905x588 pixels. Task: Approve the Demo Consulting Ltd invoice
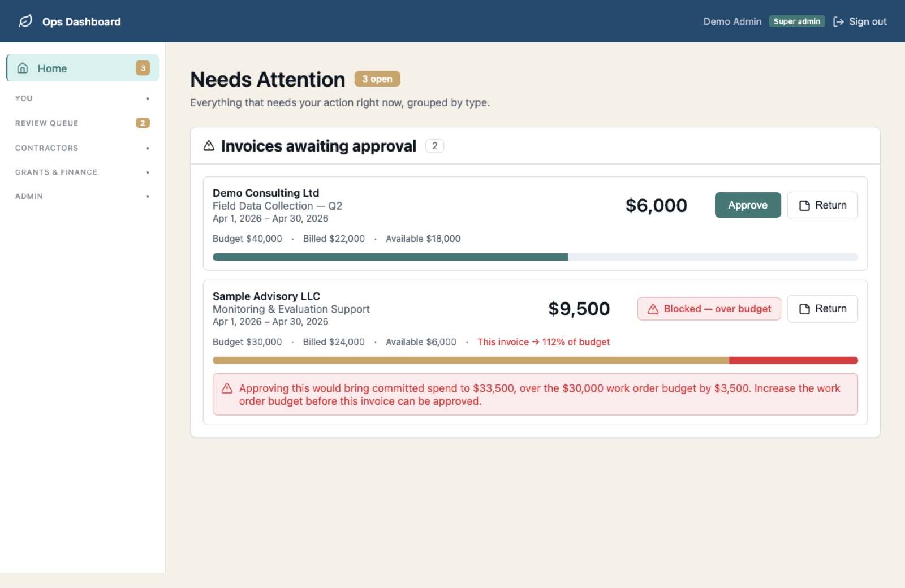click(x=748, y=205)
